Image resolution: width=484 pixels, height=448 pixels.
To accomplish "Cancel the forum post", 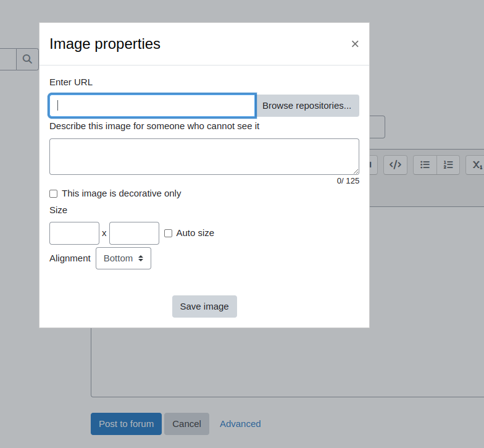I will click(186, 424).
